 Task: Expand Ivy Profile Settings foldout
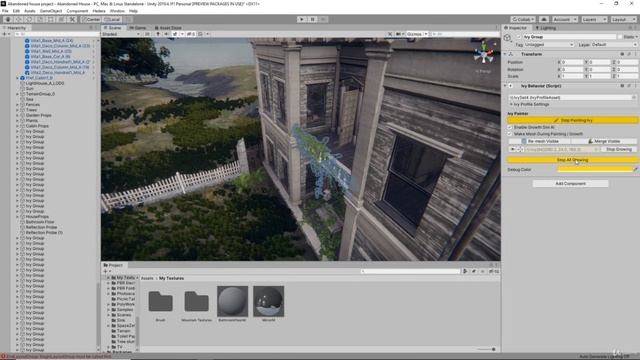click(511, 104)
